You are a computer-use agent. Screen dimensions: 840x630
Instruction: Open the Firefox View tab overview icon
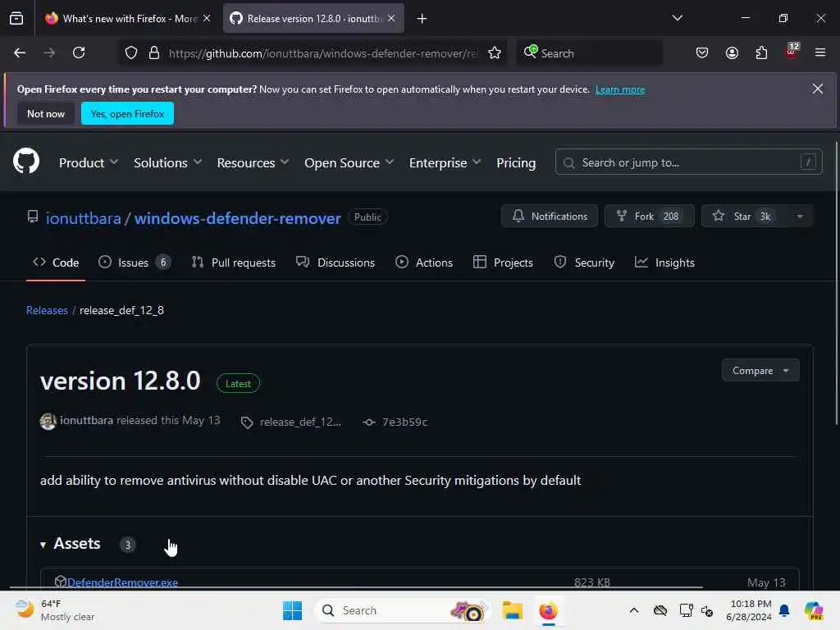[16, 18]
